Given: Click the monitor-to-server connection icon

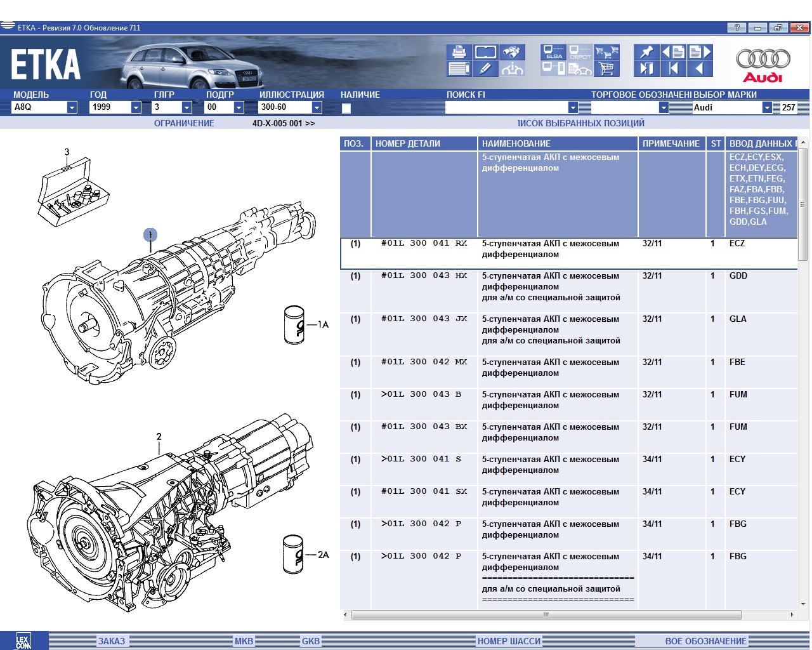Looking at the screenshot, I should [x=554, y=69].
